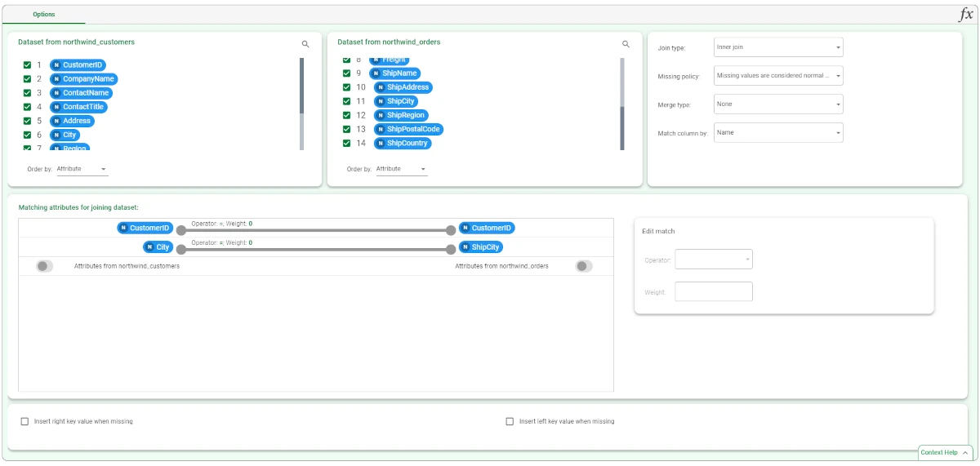The image size is (980, 466).
Task: Uncheck the ShipPostalCode checkbox
Action: pos(346,129)
